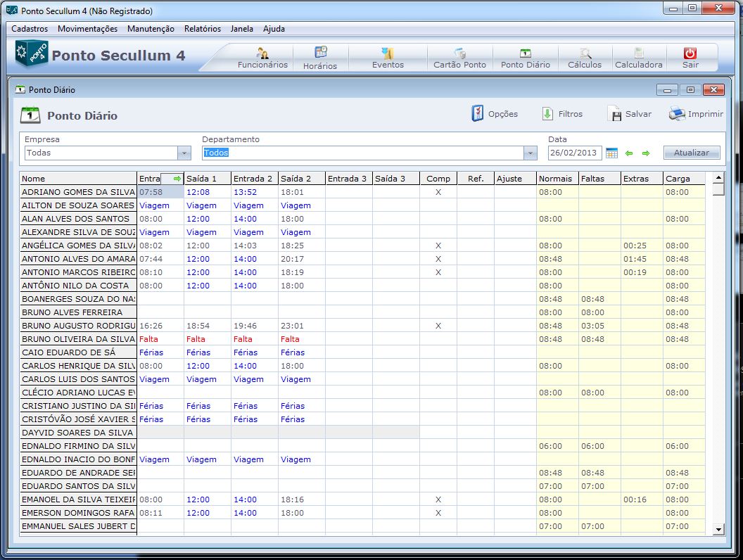Click the Filtros green arrow icon
This screenshot has width=743, height=560.
coord(547,114)
